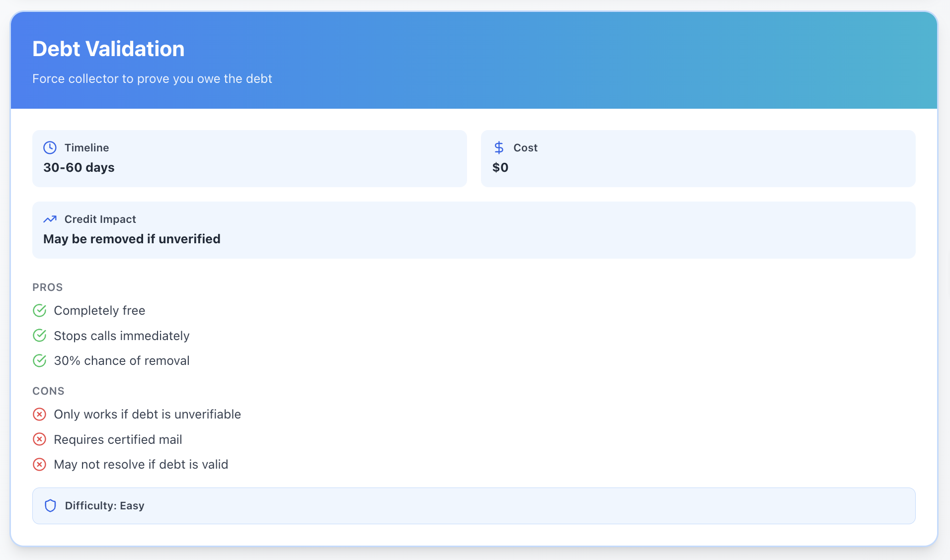Click the trending arrow icon beside Credit Impact
950x560 pixels.
click(50, 219)
